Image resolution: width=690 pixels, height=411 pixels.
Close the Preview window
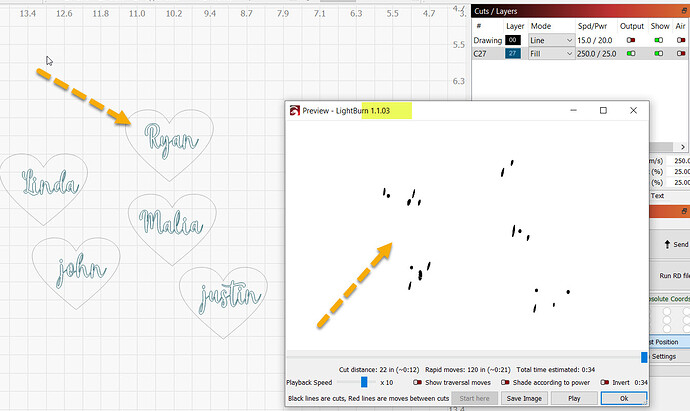(x=633, y=110)
